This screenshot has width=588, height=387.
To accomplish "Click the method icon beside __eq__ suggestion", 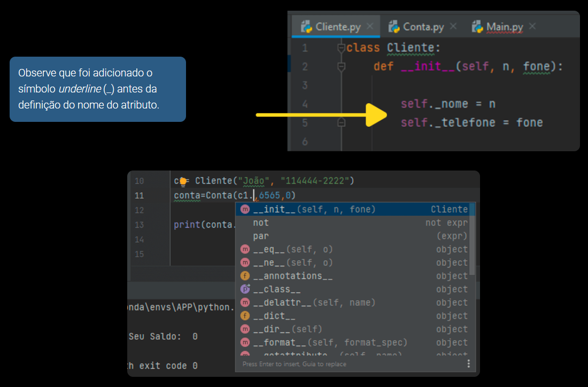I will [x=245, y=250].
